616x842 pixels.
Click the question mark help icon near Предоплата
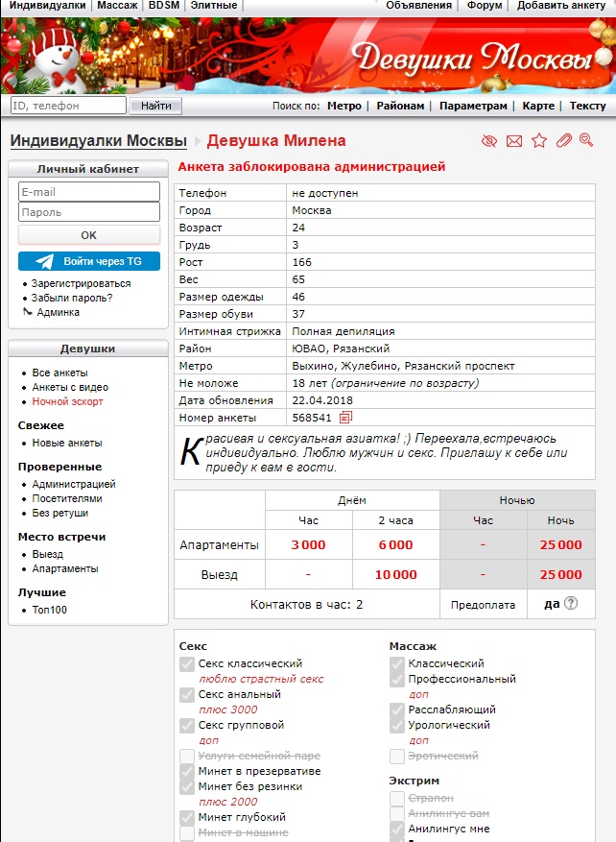point(572,604)
